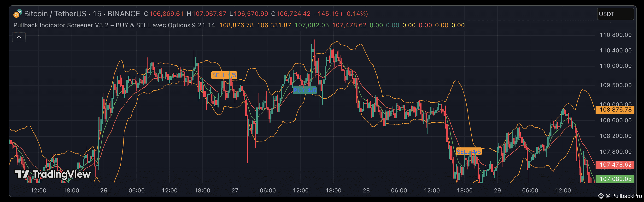The height and width of the screenshot is (202, 644).
Task: Click the SELL 4/5 signal label before date 27
Action: coord(224,75)
